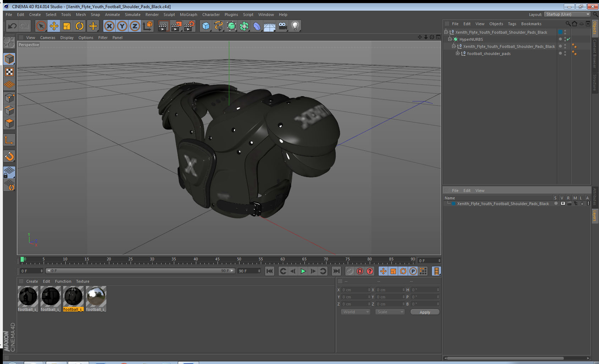
Task: Open the Layout dropdown Startup (User)
Action: tap(567, 14)
